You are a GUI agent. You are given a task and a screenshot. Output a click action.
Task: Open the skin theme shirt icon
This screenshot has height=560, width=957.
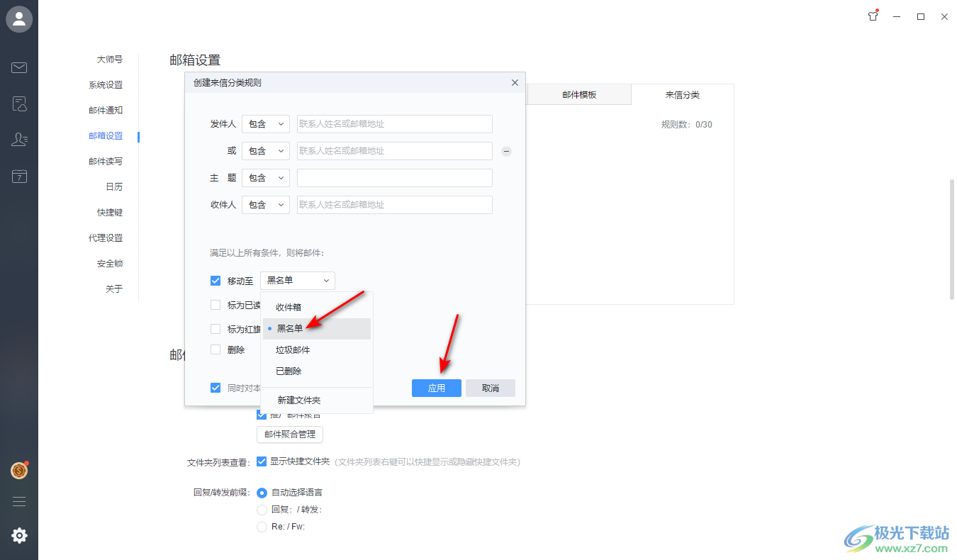[873, 16]
